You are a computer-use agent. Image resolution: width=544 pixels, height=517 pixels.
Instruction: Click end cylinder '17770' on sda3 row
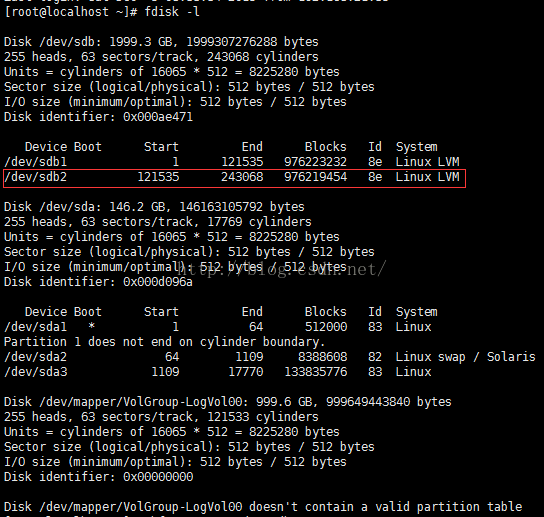pyautogui.click(x=246, y=372)
